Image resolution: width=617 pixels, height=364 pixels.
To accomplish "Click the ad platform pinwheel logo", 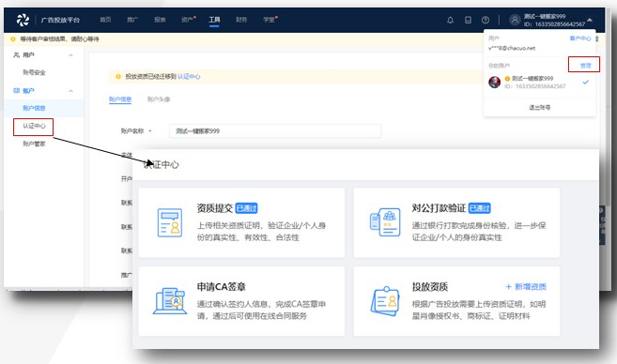I will (23, 20).
